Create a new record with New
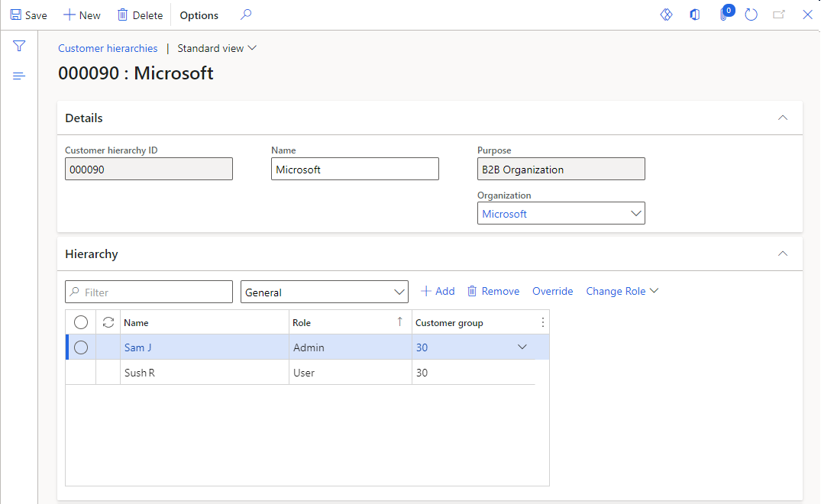The width and height of the screenshot is (821, 504). point(82,15)
